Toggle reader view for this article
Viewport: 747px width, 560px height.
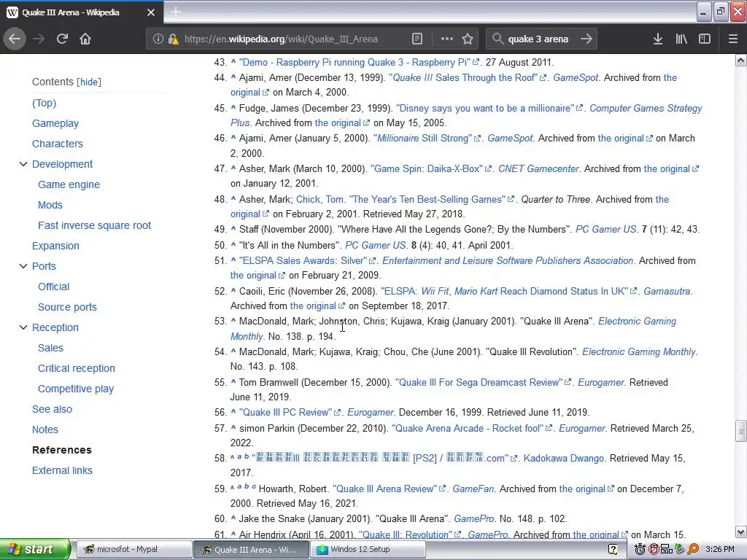point(417,39)
